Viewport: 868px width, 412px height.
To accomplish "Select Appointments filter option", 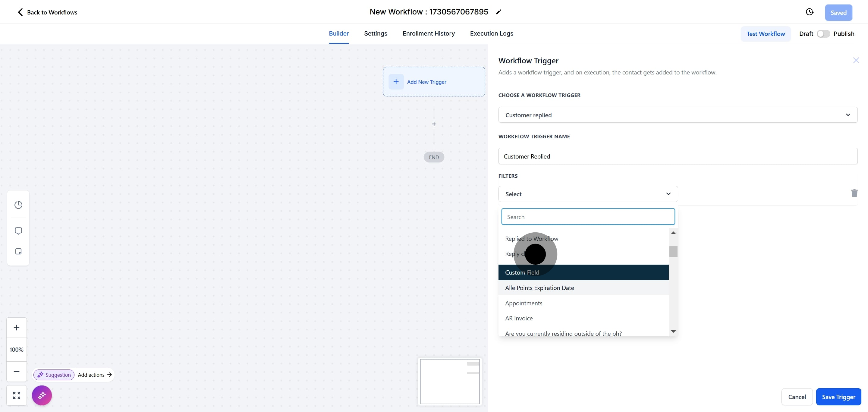I will click(x=583, y=303).
